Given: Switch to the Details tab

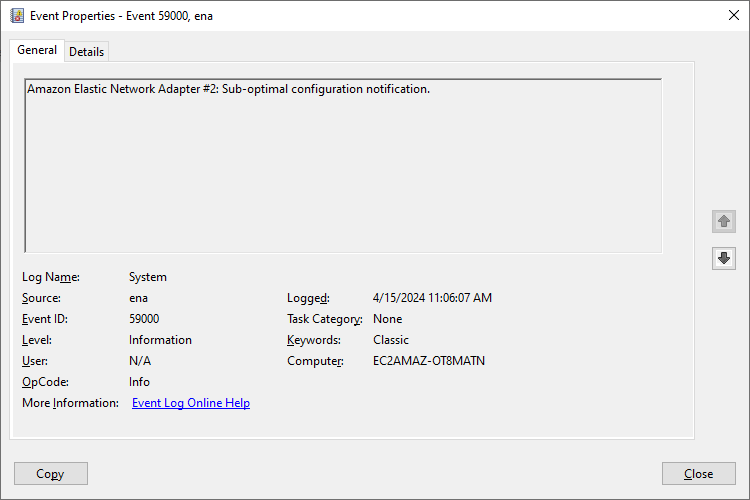Looking at the screenshot, I should (86, 52).
